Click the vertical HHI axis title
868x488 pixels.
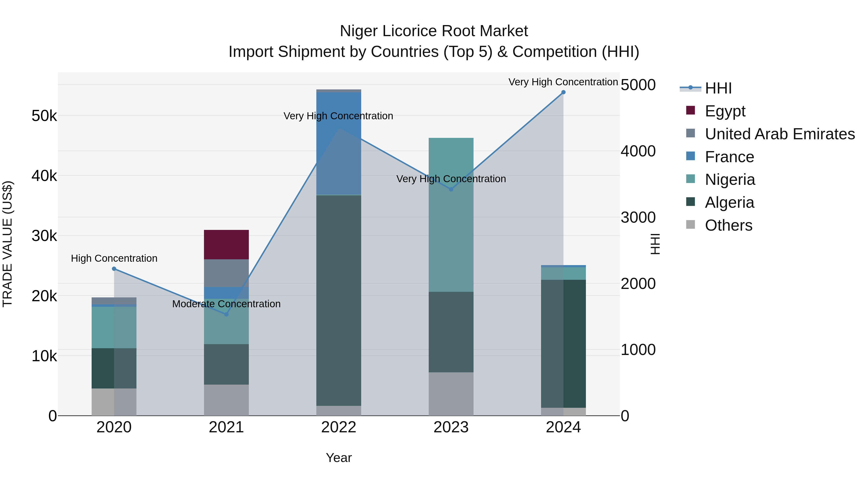point(655,244)
